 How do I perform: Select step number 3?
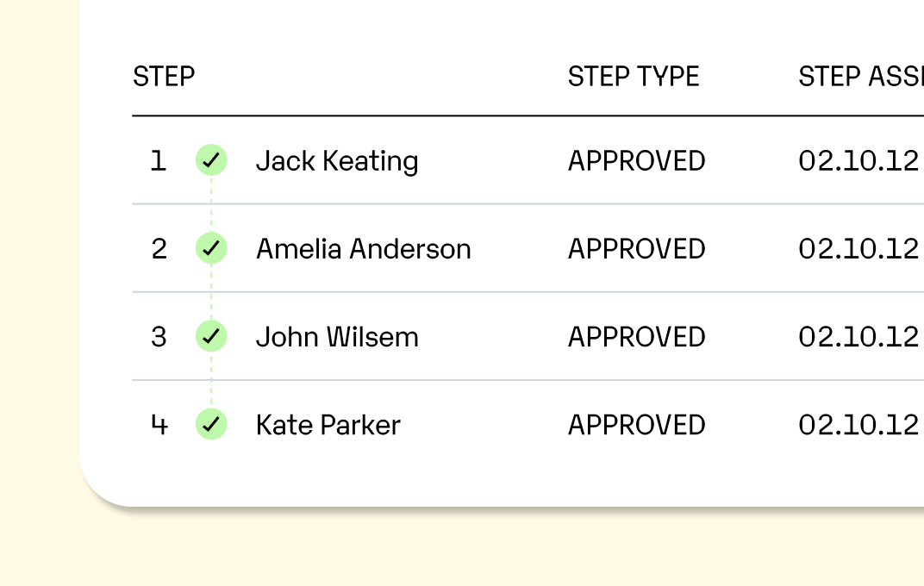[x=159, y=337]
